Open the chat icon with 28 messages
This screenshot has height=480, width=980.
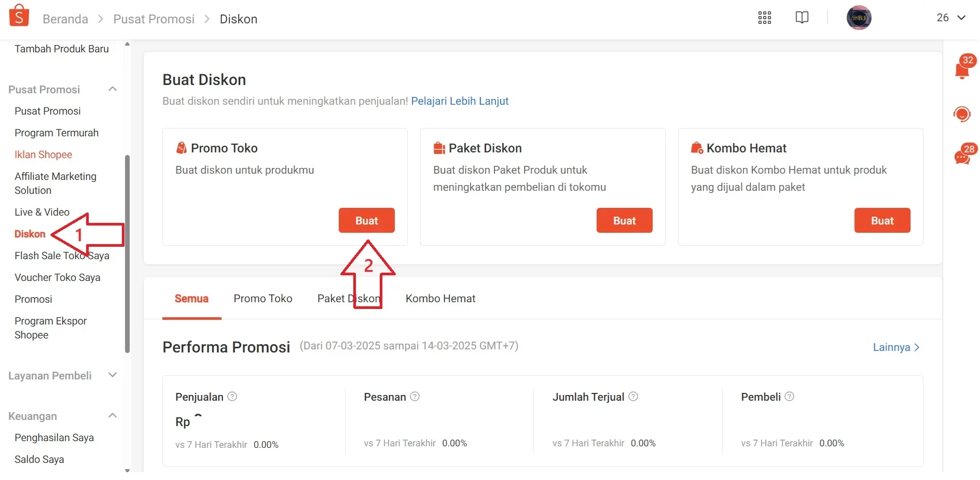click(x=963, y=155)
